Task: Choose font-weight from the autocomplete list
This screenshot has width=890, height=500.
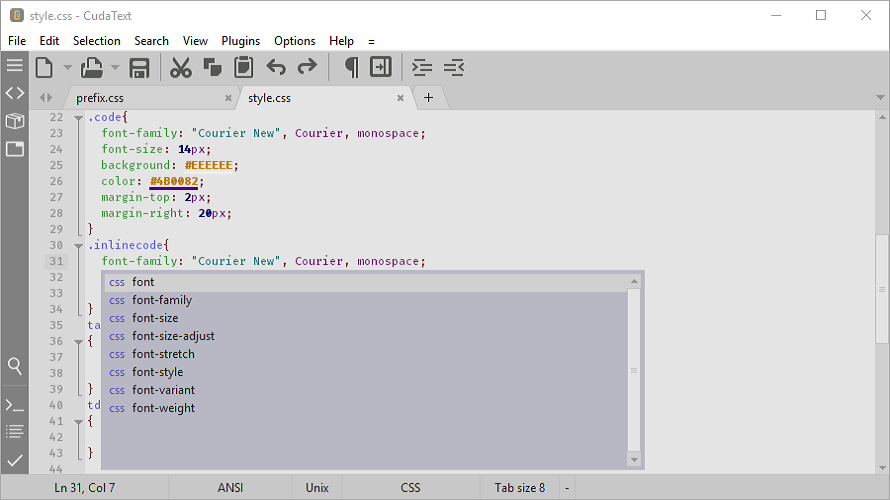Action: [x=163, y=408]
